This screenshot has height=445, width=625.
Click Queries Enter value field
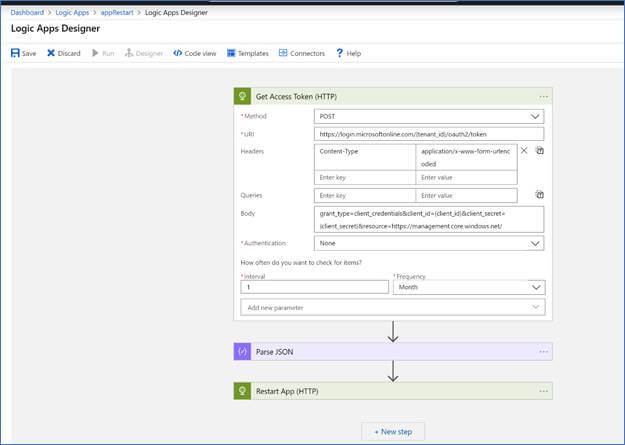[466, 195]
